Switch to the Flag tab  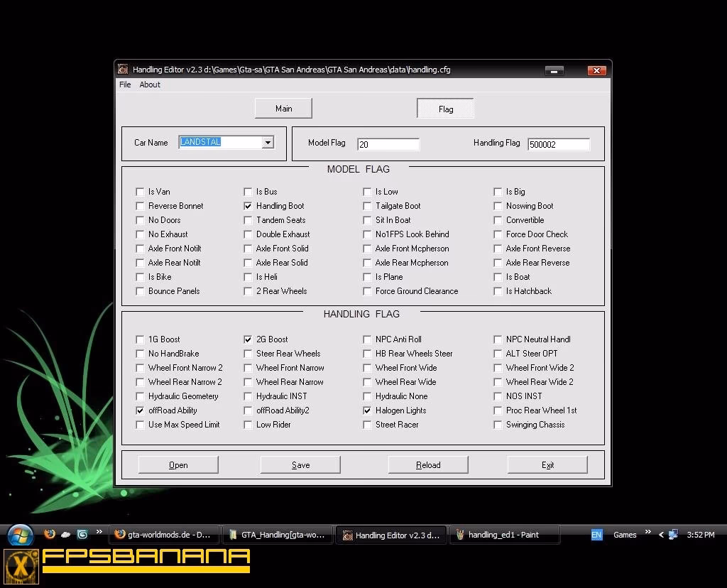445,109
